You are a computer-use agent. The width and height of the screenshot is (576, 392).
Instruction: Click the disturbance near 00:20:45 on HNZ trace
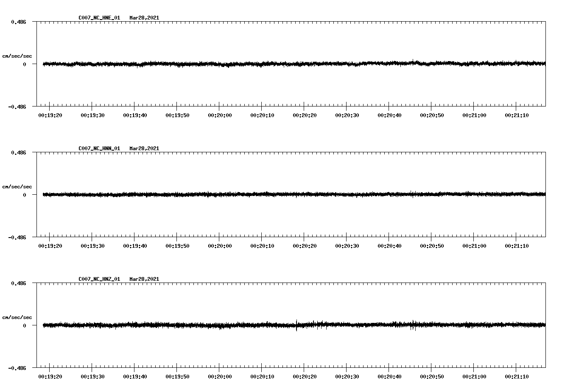click(414, 326)
